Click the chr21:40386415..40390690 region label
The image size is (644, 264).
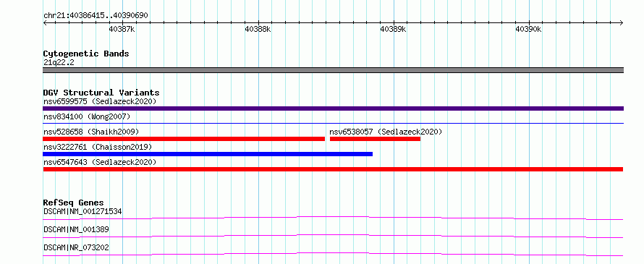[96, 15]
